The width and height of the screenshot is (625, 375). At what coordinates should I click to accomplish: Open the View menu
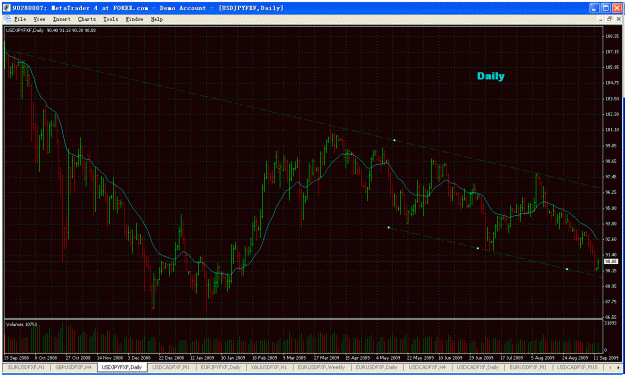click(39, 19)
